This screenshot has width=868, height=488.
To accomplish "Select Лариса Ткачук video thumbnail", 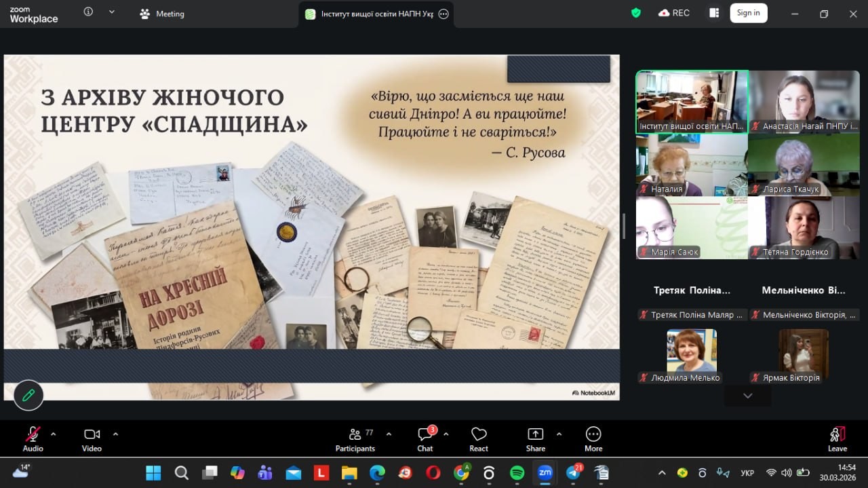I will pyautogui.click(x=803, y=164).
